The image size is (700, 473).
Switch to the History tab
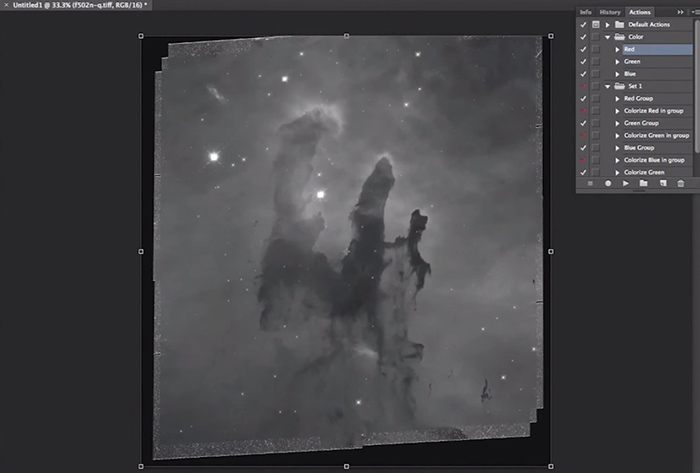pos(609,11)
